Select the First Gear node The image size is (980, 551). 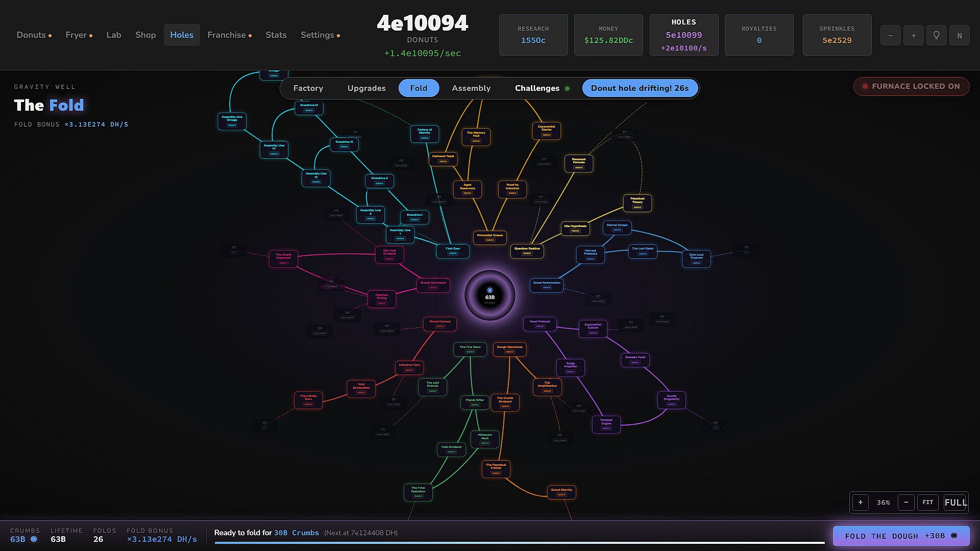(x=453, y=251)
